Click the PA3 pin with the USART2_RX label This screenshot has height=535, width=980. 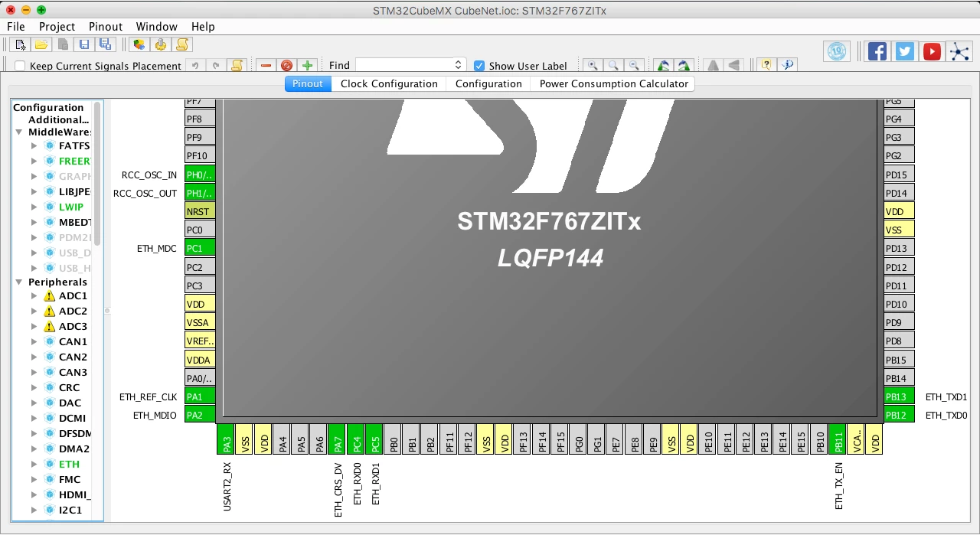(227, 439)
